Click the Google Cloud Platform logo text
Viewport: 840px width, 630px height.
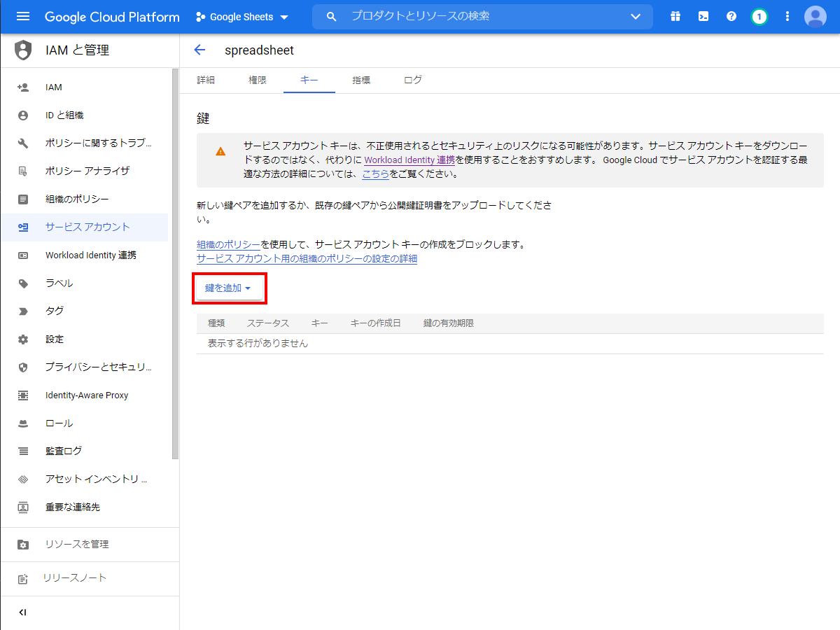[112, 17]
